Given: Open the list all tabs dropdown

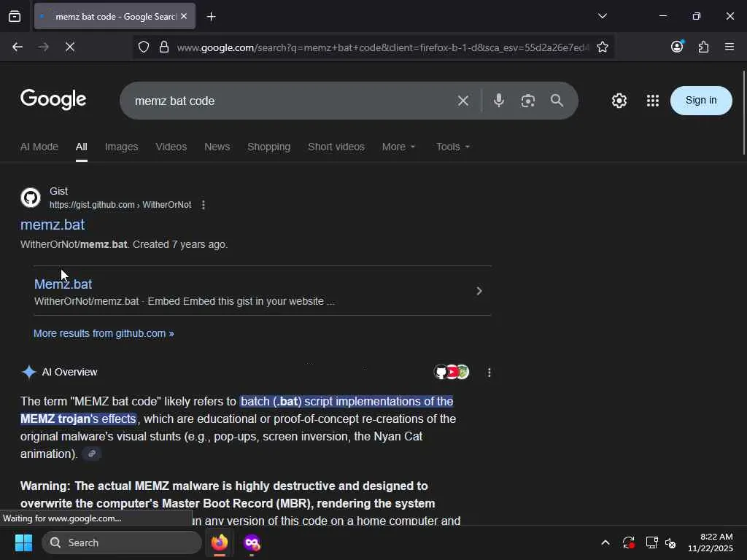Looking at the screenshot, I should [x=602, y=16].
